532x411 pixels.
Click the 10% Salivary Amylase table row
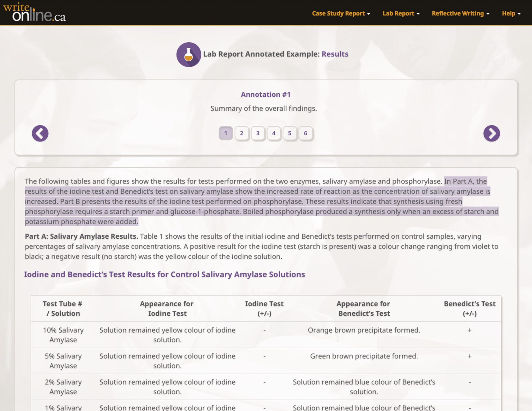pyautogui.click(x=266, y=335)
